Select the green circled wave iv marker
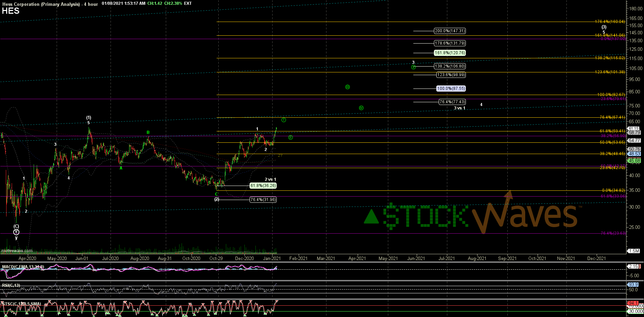The image size is (644, 317). (x=361, y=108)
